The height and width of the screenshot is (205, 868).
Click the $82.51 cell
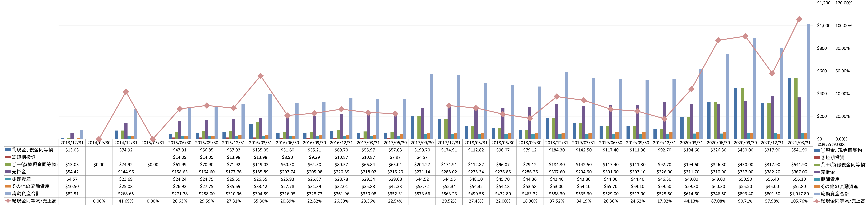click(x=72, y=194)
